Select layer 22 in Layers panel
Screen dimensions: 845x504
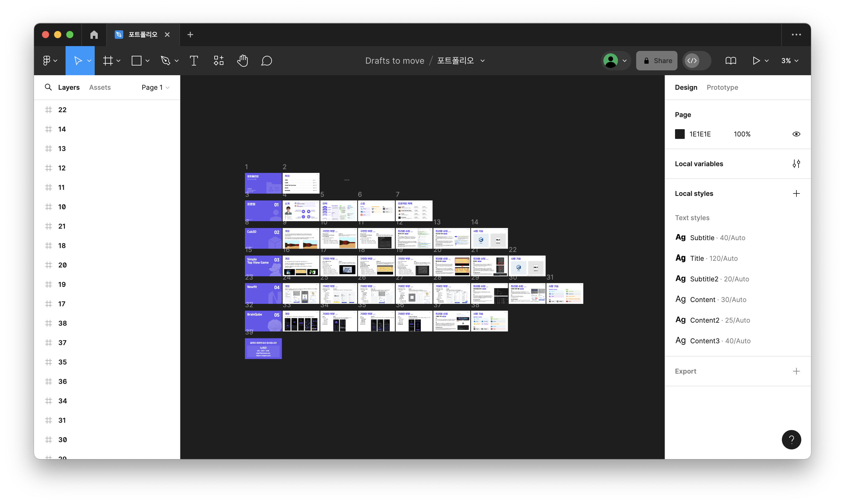pos(62,110)
